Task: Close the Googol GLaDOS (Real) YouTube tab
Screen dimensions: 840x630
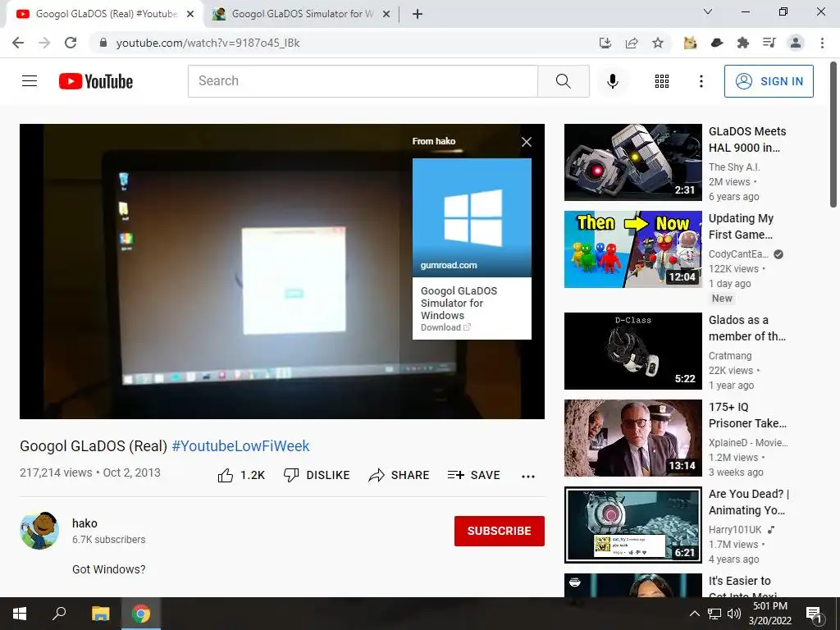Action: tap(190, 15)
